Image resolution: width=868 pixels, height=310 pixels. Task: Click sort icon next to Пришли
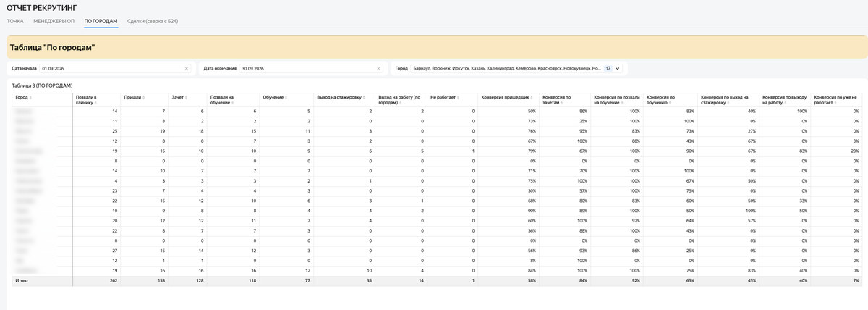click(144, 97)
